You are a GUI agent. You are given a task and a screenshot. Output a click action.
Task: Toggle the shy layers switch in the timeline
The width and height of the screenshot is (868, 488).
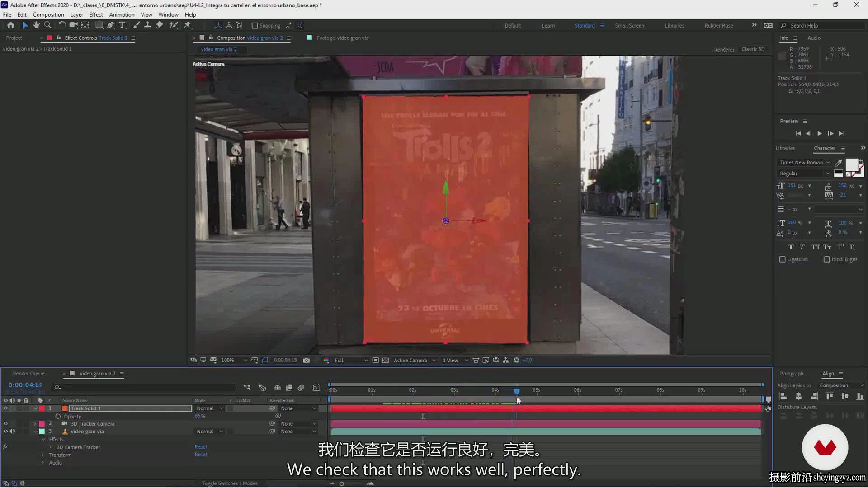point(277,388)
